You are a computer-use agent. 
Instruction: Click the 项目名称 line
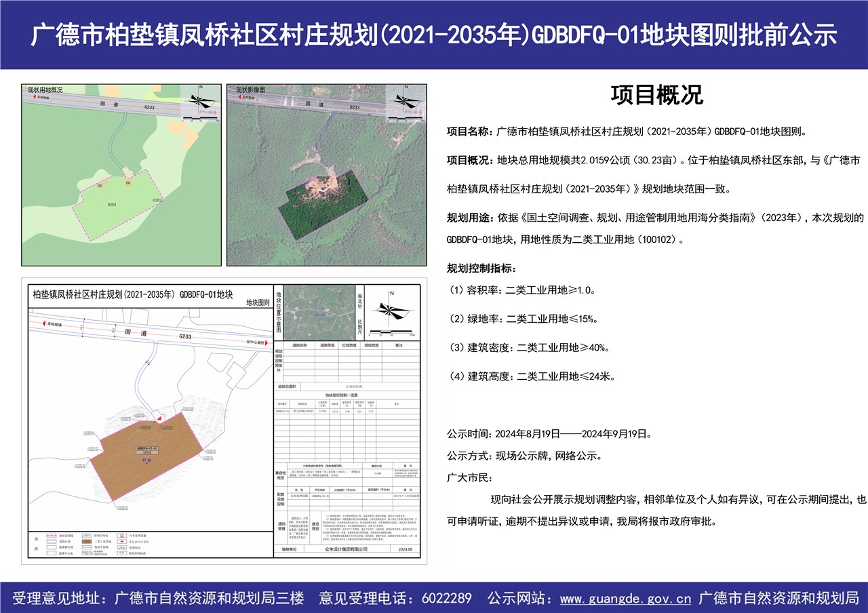click(x=627, y=131)
